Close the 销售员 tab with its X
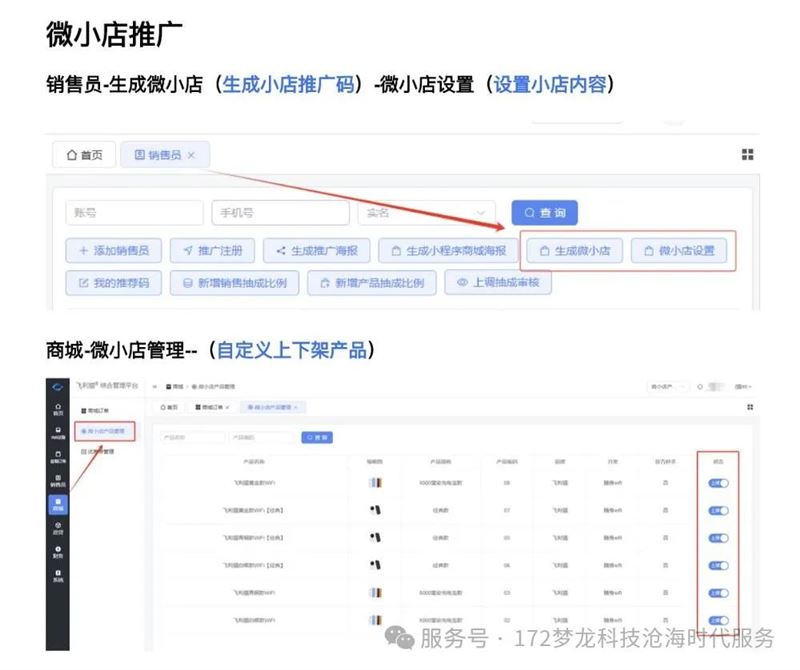800x670 pixels. [191, 155]
